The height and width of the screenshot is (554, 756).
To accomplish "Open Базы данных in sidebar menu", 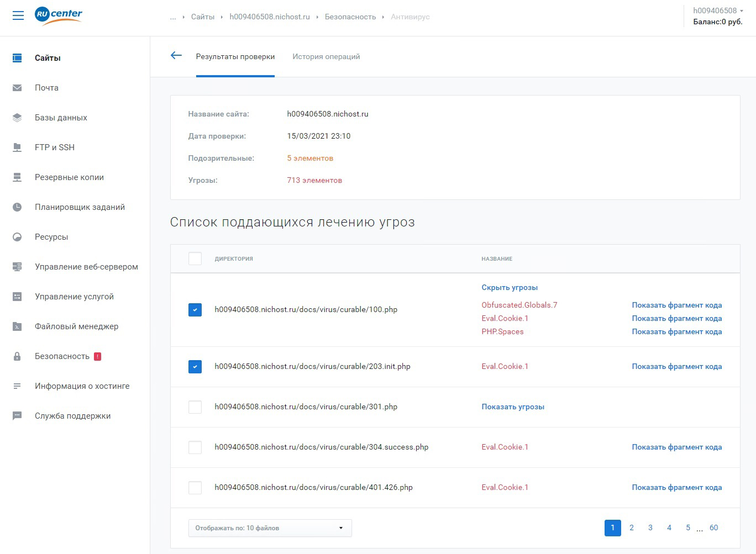I will pos(61,118).
